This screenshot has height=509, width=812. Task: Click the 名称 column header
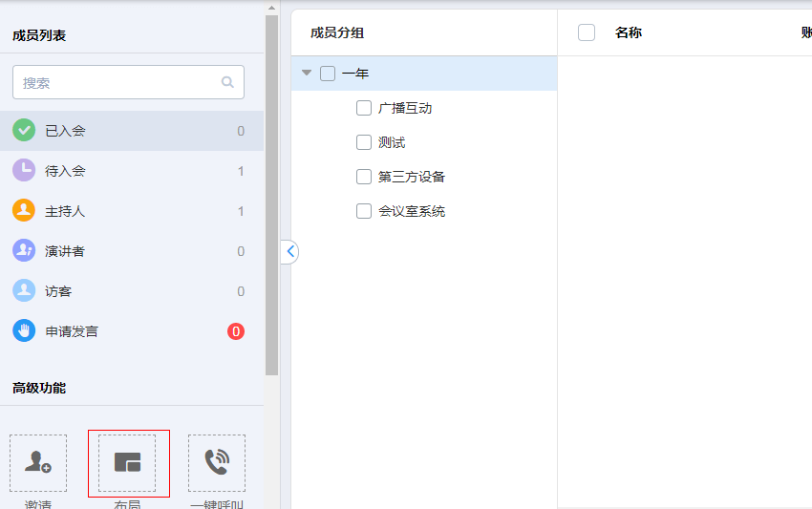point(629,32)
